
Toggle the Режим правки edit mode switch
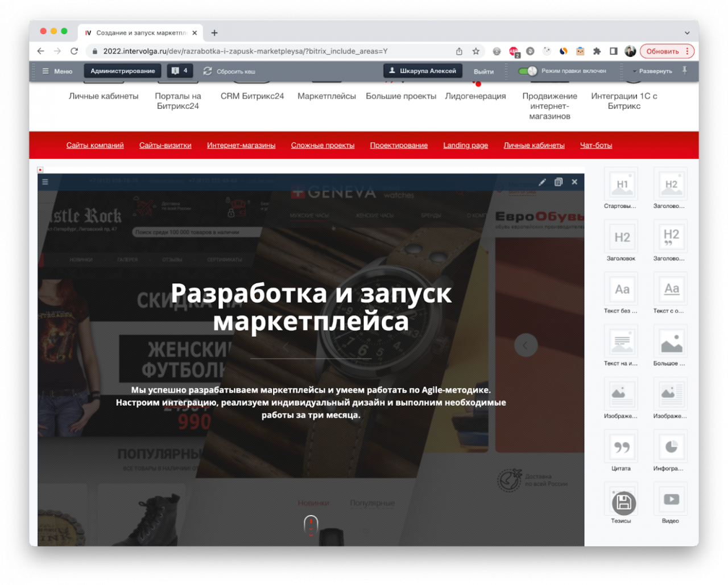click(x=528, y=71)
